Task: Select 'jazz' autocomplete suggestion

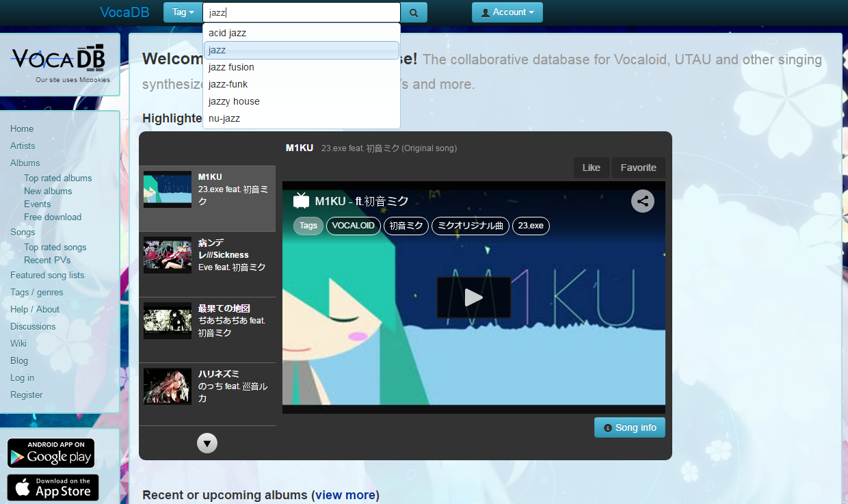Action: coord(302,50)
